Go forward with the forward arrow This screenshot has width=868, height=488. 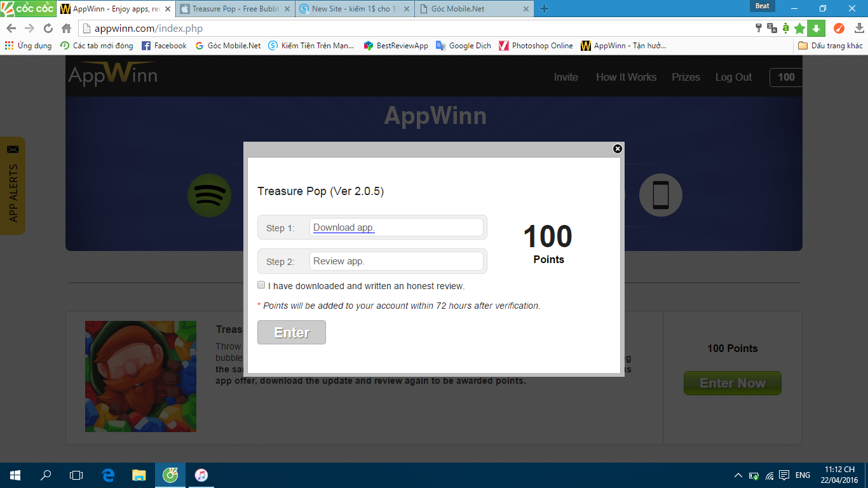tap(29, 28)
